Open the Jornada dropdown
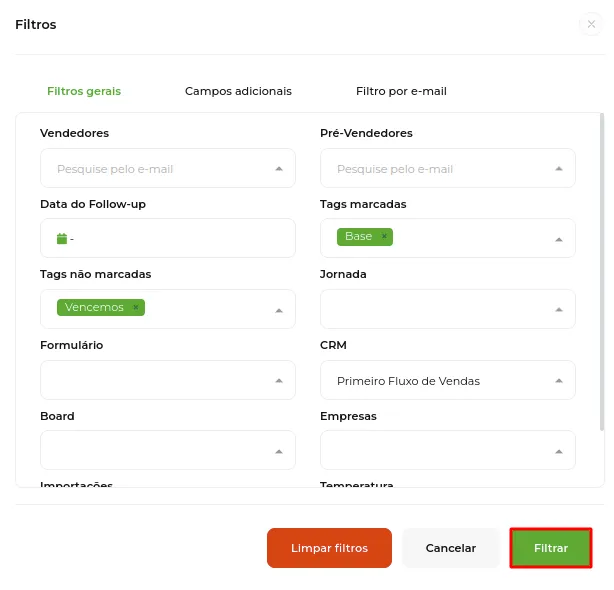The width and height of the screenshot is (614, 590). coord(448,309)
